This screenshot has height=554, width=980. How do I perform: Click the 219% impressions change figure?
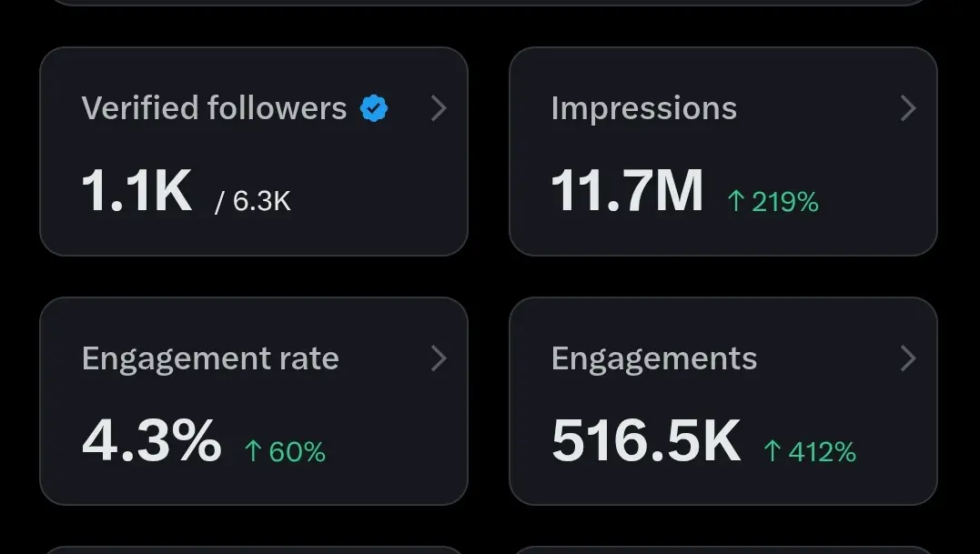click(x=785, y=202)
